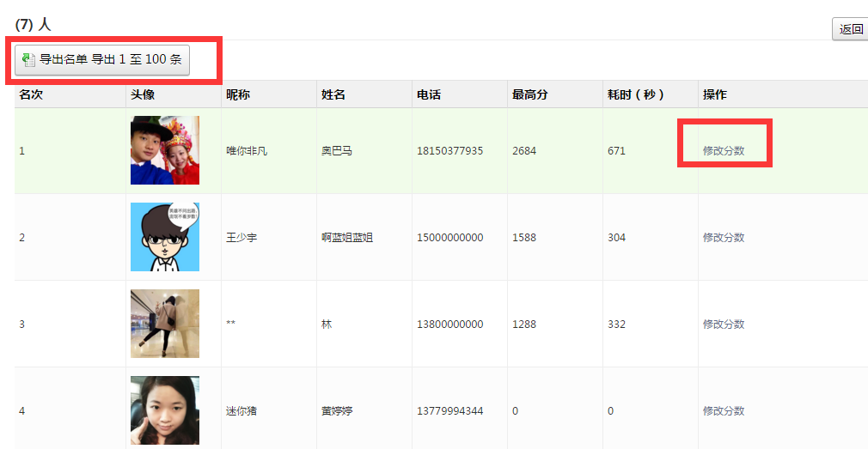
Task: Click the export list icon (导出名单)
Action: (x=28, y=60)
